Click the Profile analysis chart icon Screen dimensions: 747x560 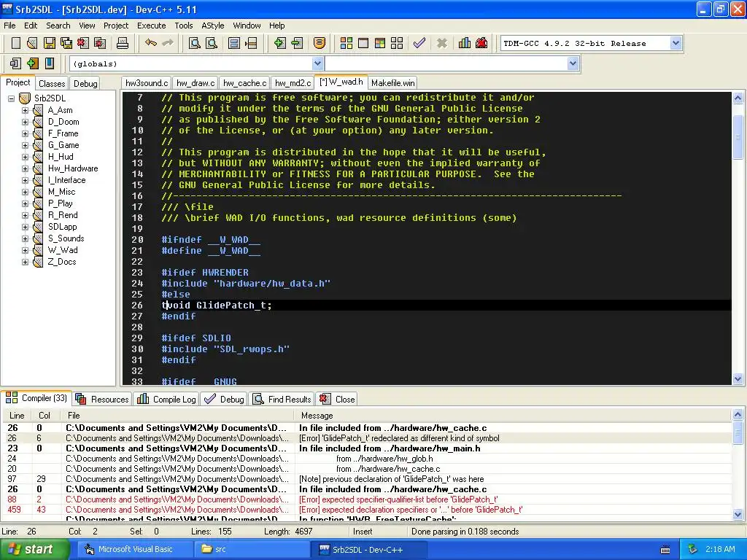point(465,43)
